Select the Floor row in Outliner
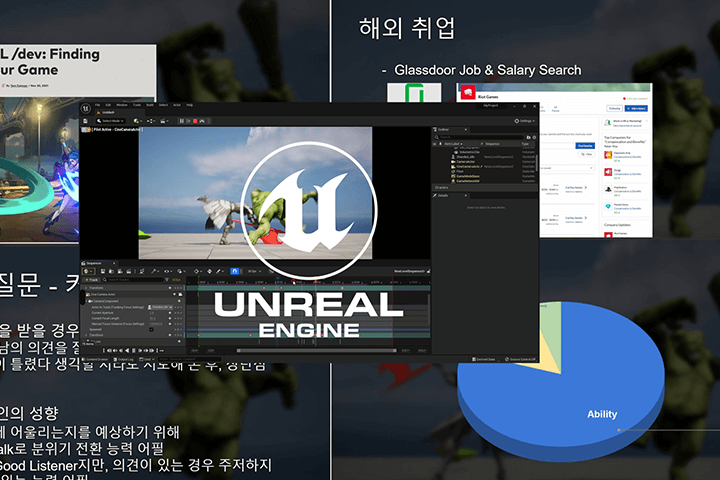 [x=484, y=171]
